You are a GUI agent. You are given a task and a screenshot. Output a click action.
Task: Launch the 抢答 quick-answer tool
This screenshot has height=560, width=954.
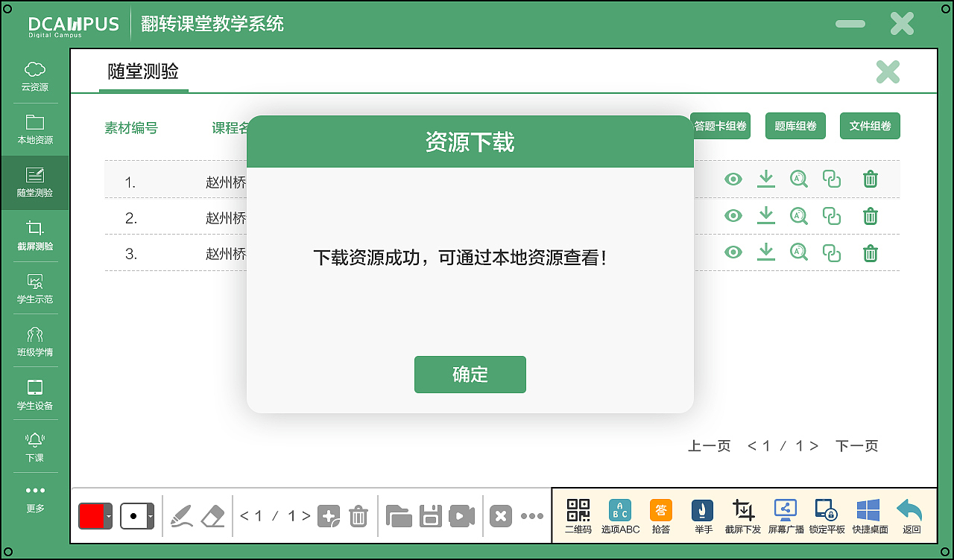pyautogui.click(x=661, y=515)
